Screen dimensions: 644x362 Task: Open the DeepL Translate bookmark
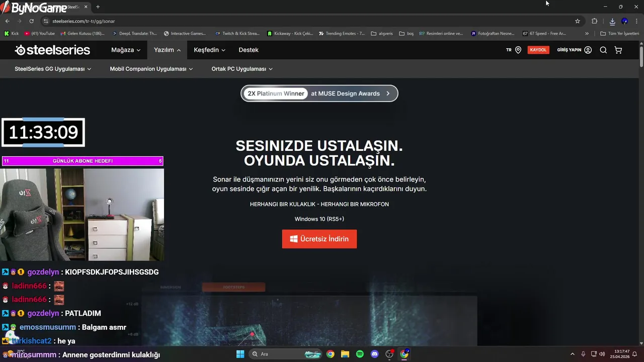click(x=134, y=34)
